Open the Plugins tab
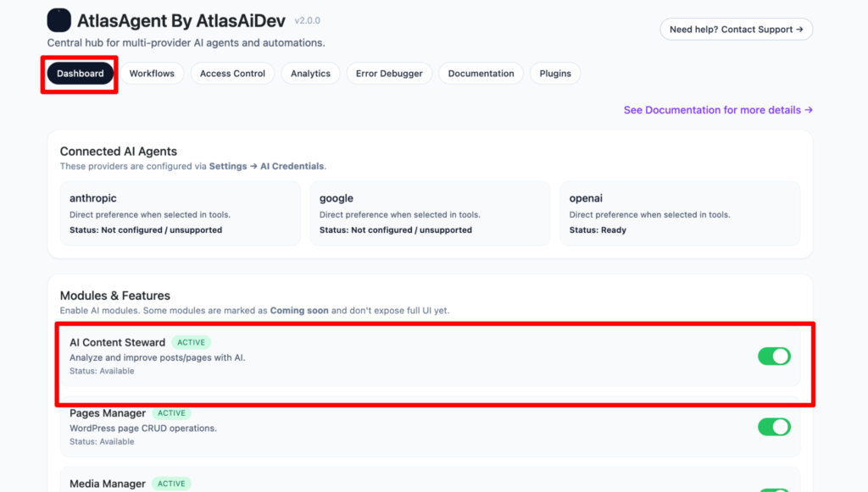The height and width of the screenshot is (492, 868). click(555, 74)
